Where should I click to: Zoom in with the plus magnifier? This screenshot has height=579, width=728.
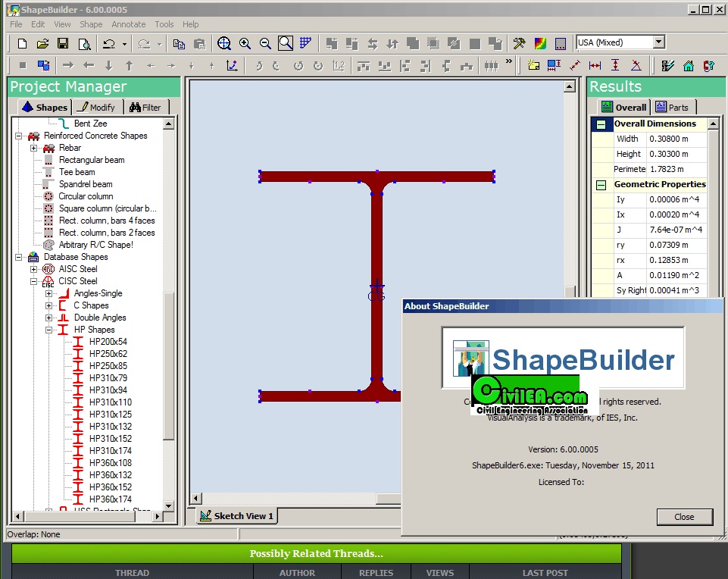pyautogui.click(x=245, y=44)
